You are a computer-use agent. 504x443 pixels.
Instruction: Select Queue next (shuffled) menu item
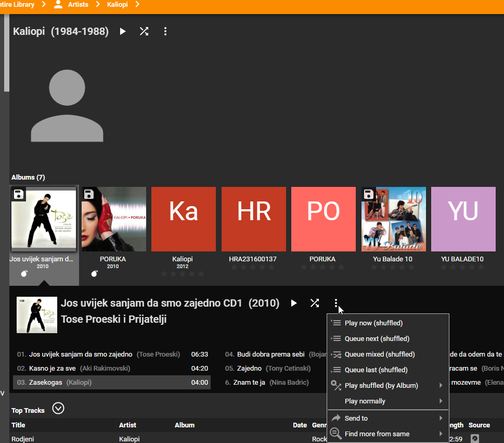(x=377, y=339)
